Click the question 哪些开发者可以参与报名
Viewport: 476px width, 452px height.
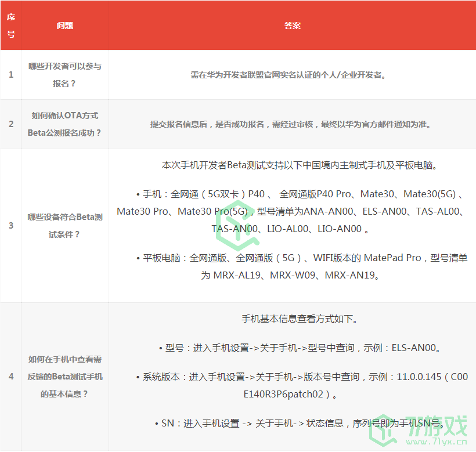[65, 75]
